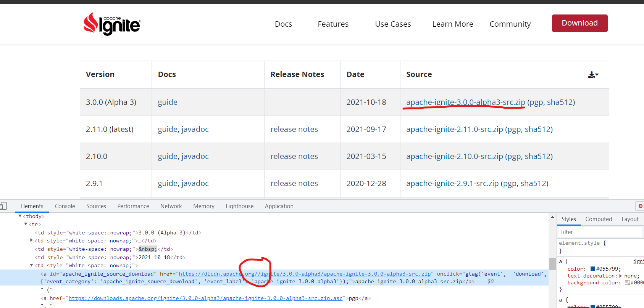644x308 pixels.
Task: Click the #055799 color swatch in styles
Action: click(x=592, y=269)
